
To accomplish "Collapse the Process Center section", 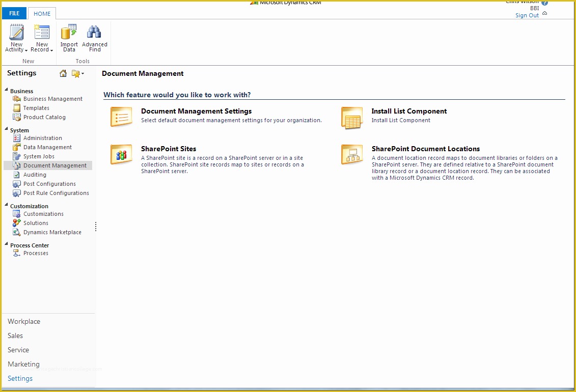I will click(x=6, y=244).
